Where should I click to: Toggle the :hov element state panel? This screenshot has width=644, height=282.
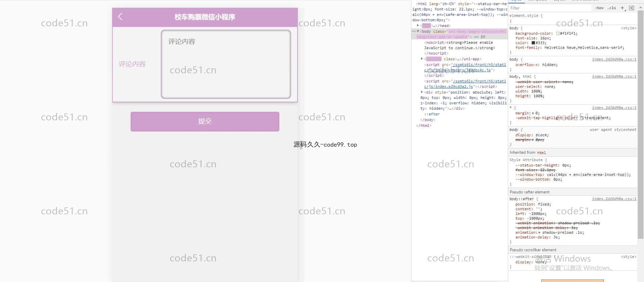pos(599,8)
